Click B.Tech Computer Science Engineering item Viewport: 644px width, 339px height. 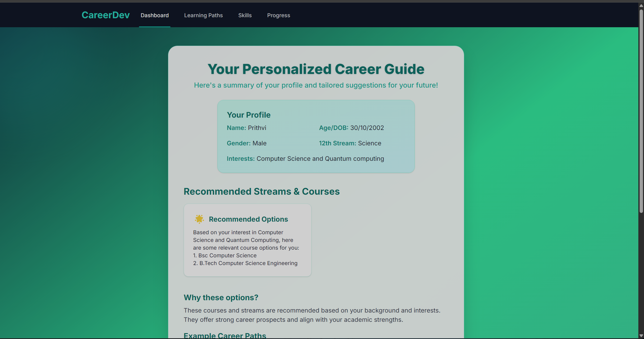coord(248,263)
